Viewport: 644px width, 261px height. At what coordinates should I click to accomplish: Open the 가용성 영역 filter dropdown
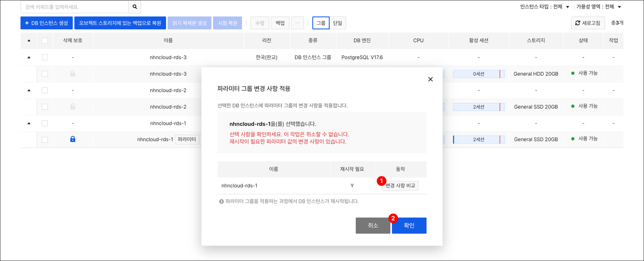pos(599,7)
